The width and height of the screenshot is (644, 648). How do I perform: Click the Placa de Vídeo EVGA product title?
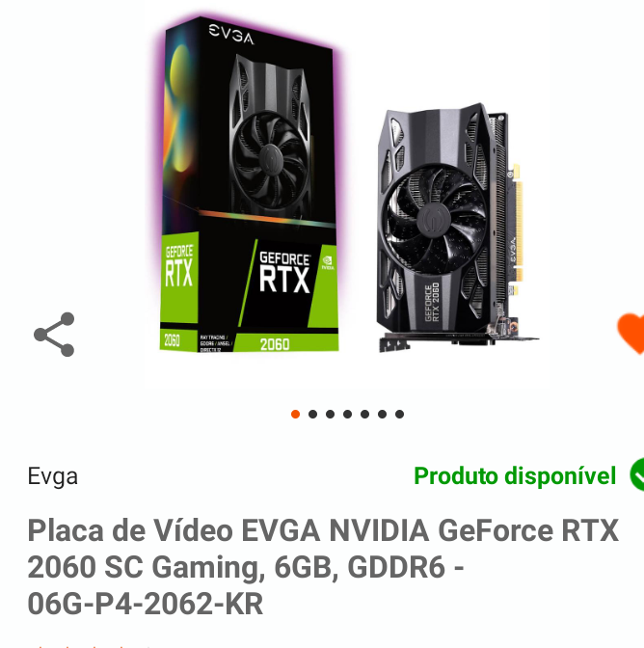[x=323, y=567]
